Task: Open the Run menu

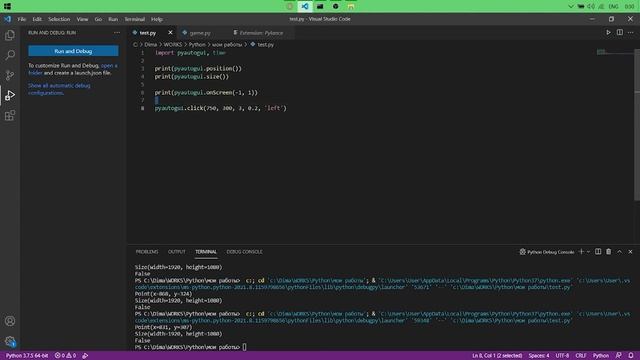Action: pyautogui.click(x=113, y=19)
